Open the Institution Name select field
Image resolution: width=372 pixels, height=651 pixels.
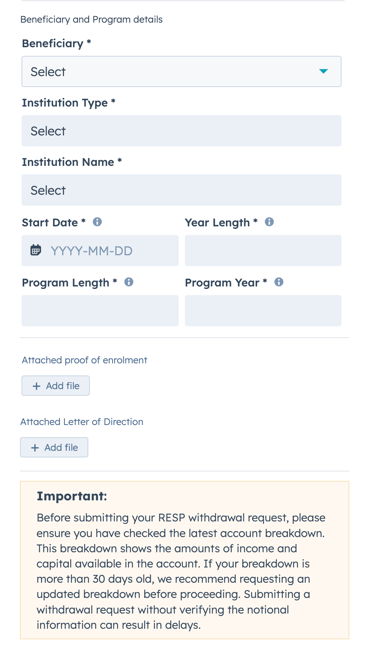(x=181, y=190)
